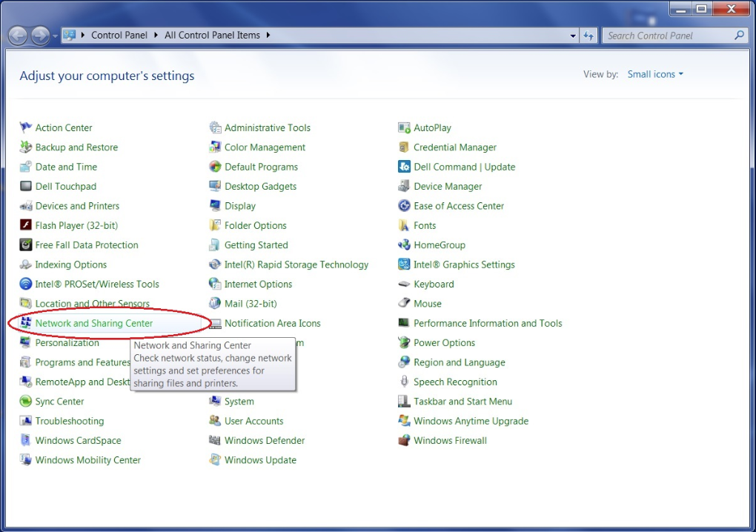Click the Back navigation button

coord(18,36)
